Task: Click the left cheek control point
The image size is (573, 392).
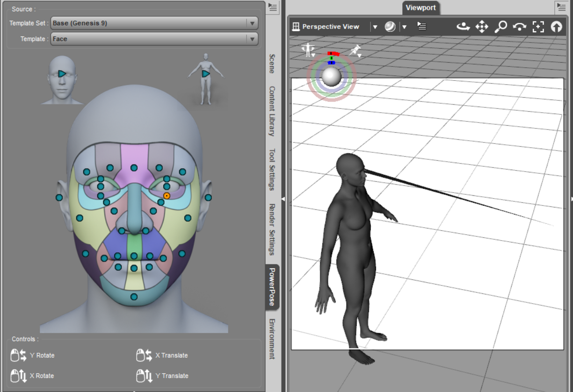Action: 80,218
